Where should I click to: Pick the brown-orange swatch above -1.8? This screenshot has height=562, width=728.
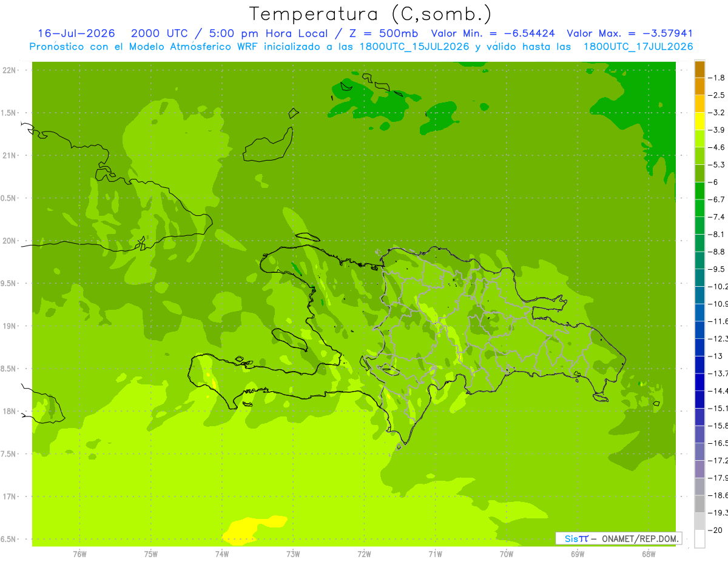click(699, 69)
